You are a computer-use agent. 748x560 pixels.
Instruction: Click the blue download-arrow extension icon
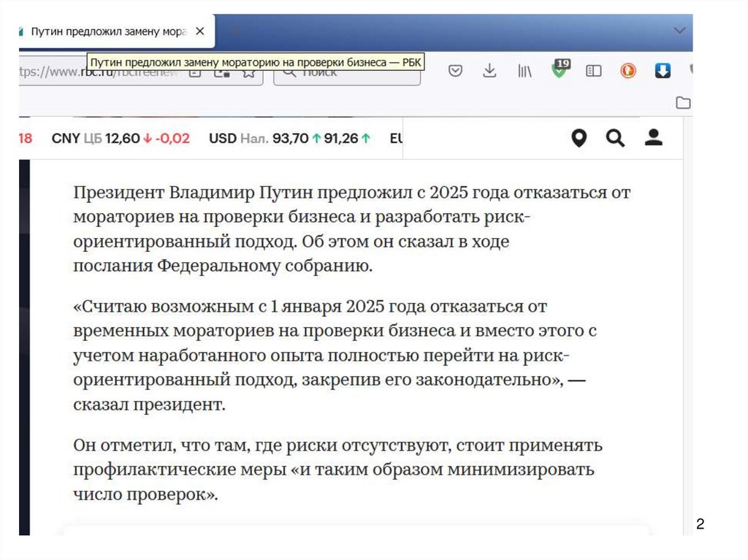coord(663,71)
